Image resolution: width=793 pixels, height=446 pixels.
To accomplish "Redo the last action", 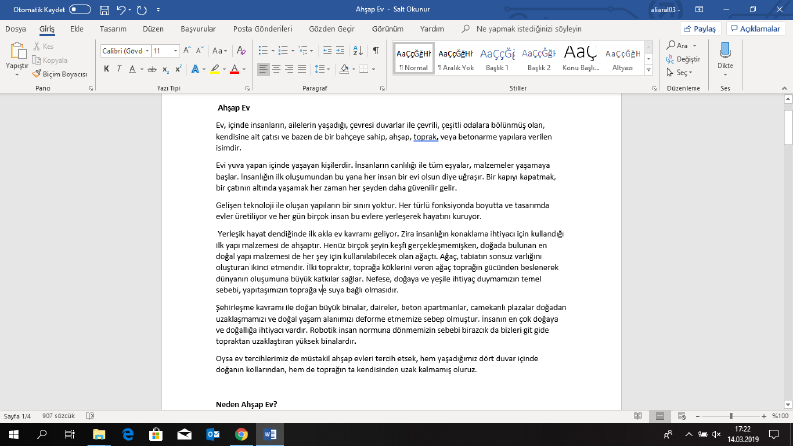I will (142, 10).
